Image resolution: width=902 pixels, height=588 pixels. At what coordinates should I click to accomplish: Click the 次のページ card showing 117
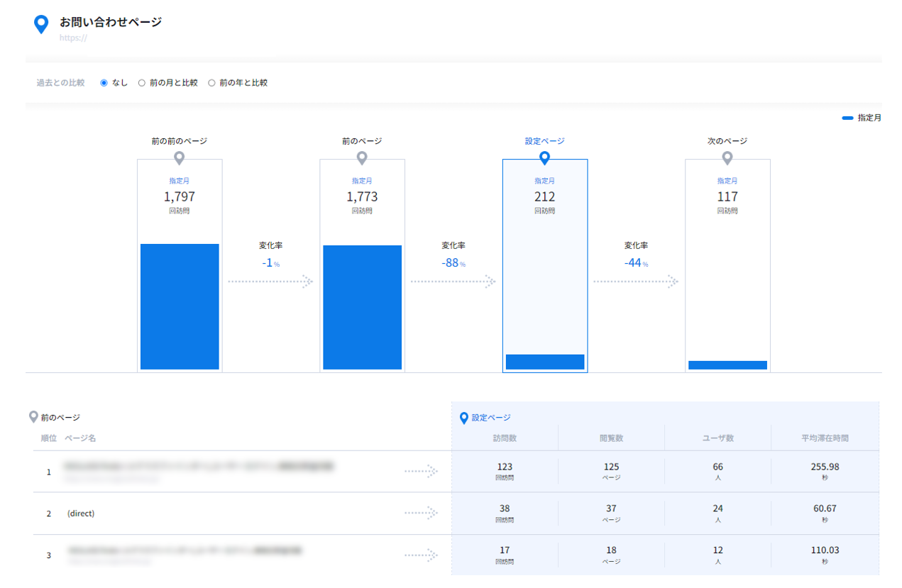727,265
